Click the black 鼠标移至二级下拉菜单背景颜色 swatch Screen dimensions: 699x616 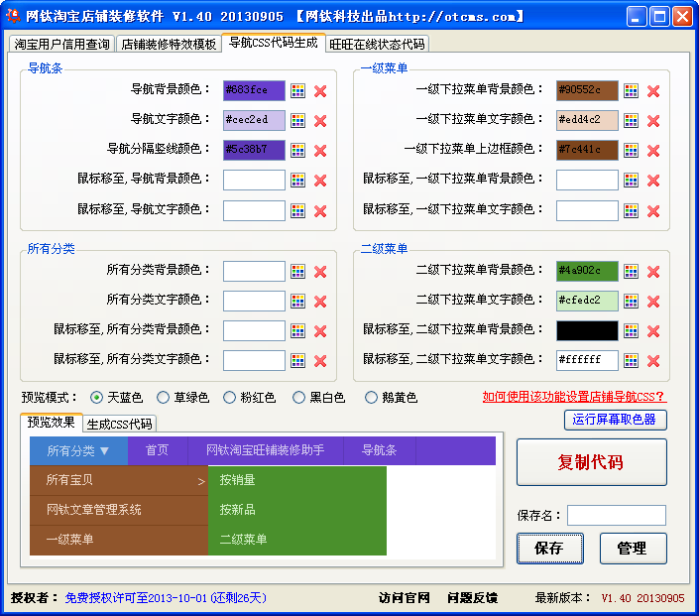(x=587, y=330)
